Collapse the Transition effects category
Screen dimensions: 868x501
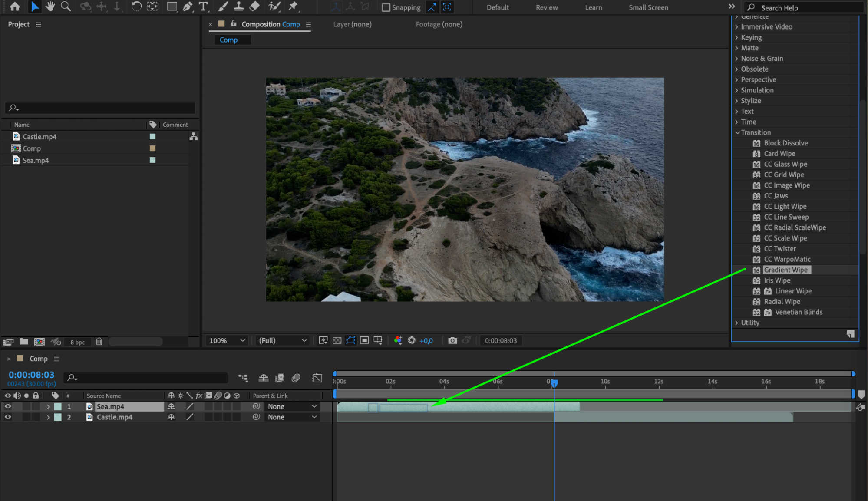(737, 132)
